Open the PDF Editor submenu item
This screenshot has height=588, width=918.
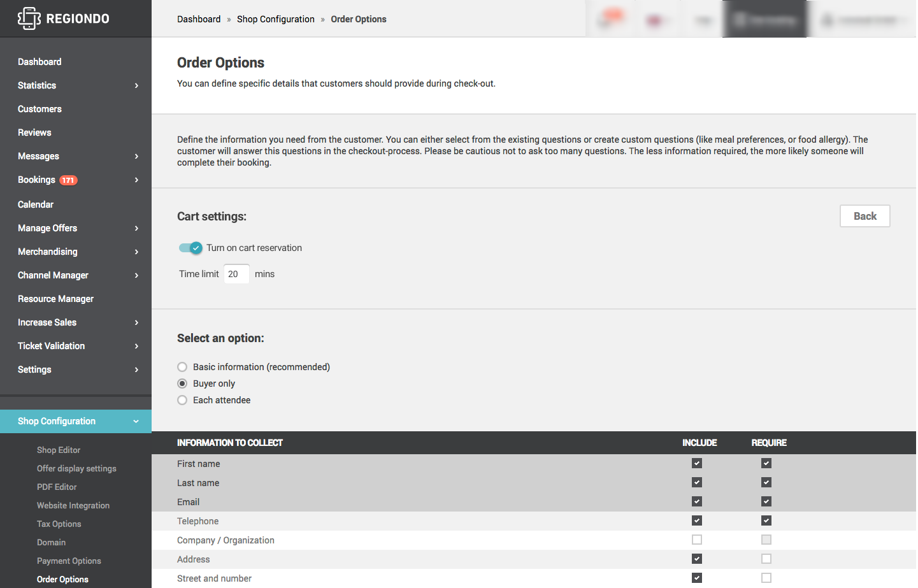pos(57,487)
